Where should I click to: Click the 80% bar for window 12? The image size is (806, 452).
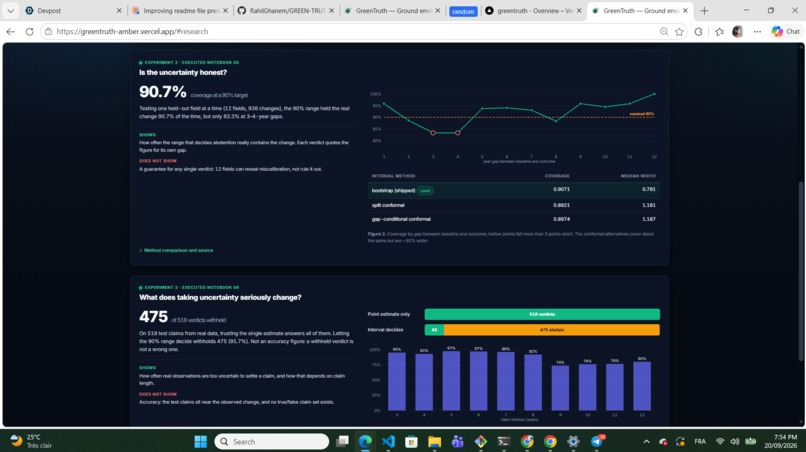click(642, 386)
